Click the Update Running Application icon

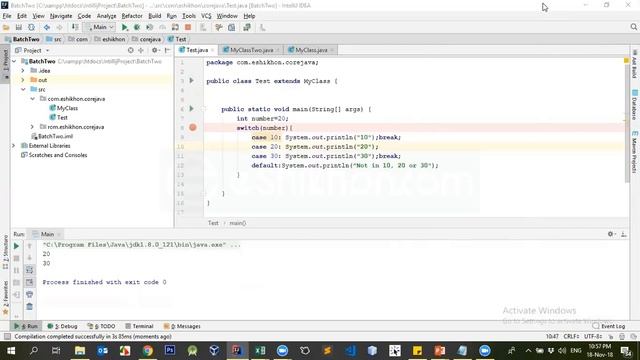(x=175, y=27)
